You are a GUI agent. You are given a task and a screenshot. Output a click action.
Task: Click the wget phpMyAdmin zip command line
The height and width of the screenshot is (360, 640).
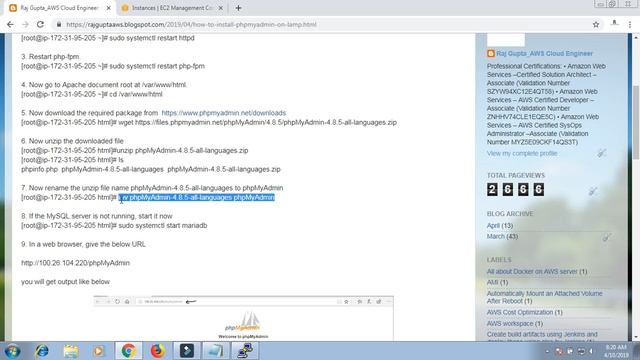point(209,122)
